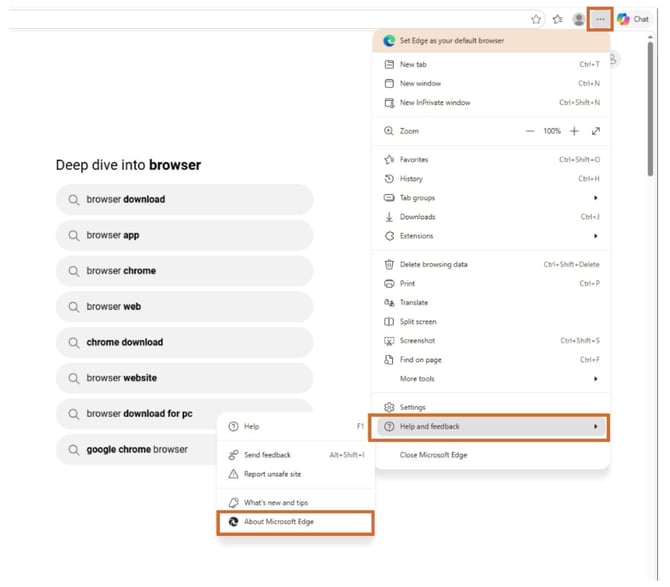Click the New tab icon
670x587 pixels.
pos(389,65)
